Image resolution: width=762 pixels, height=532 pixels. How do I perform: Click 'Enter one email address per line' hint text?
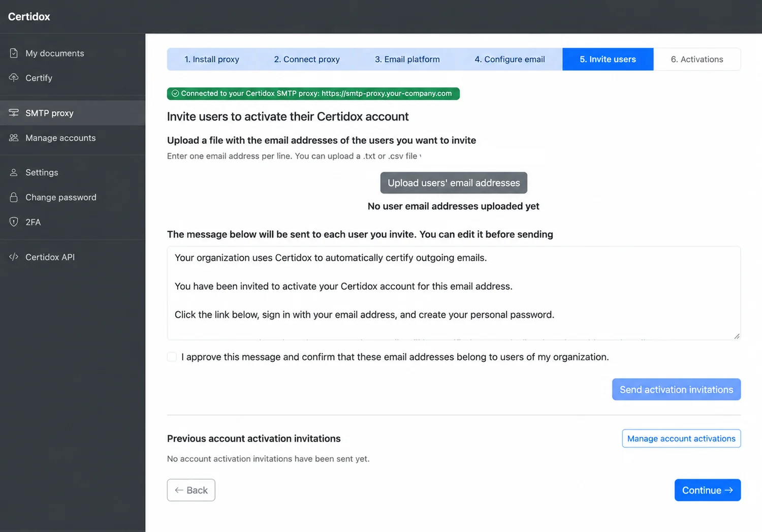[x=230, y=156]
